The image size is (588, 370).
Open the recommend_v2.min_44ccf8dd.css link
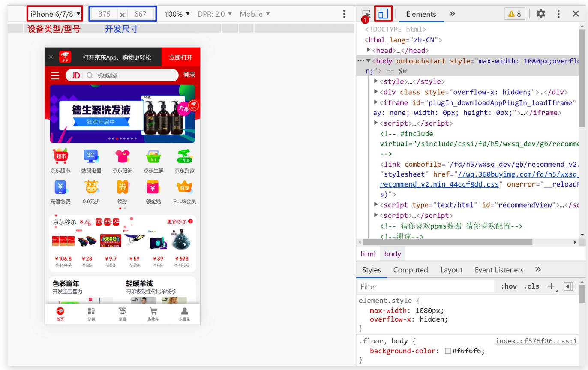(439, 184)
